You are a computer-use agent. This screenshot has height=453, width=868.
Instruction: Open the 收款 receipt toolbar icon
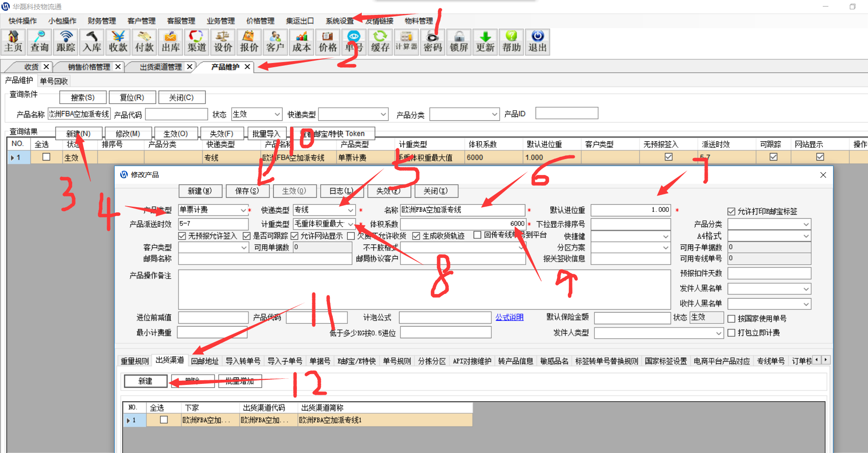click(x=118, y=42)
